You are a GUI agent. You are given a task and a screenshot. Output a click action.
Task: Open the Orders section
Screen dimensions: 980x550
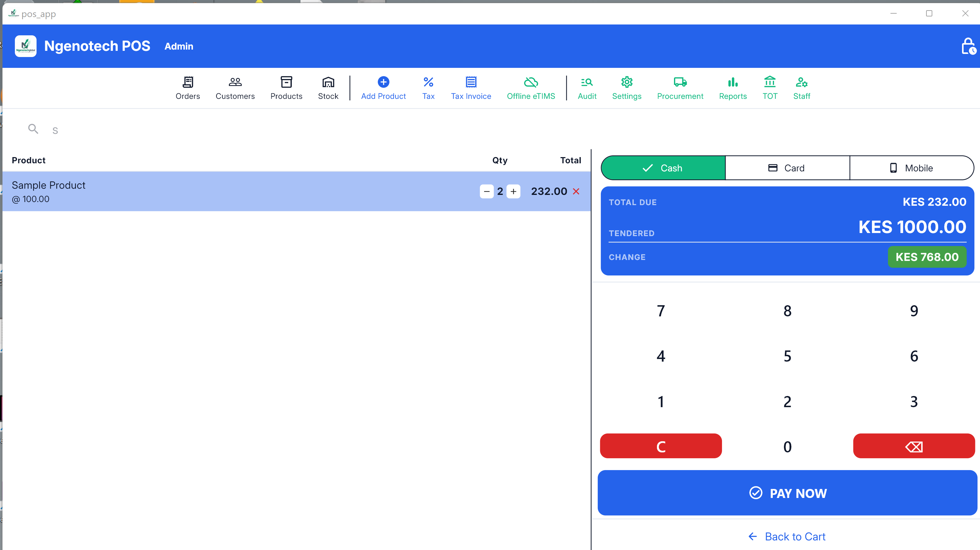[x=188, y=88]
